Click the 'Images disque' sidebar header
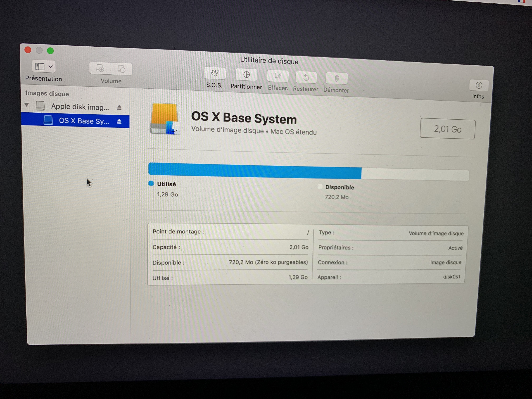 (x=47, y=93)
